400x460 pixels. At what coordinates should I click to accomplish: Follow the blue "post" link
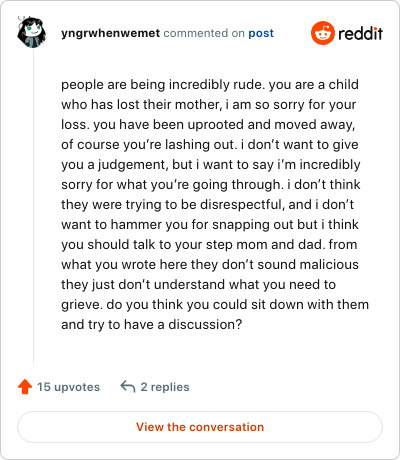pyautogui.click(x=261, y=33)
